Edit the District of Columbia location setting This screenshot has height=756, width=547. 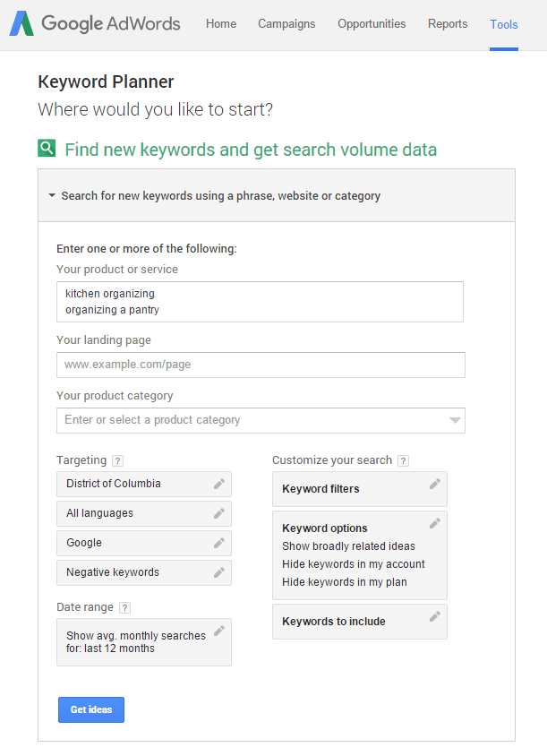[219, 483]
